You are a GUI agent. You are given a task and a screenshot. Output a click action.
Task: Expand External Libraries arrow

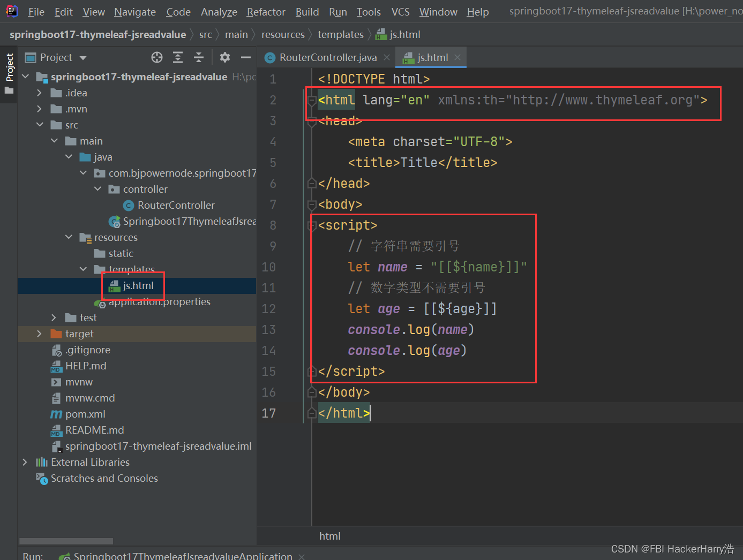tap(25, 462)
